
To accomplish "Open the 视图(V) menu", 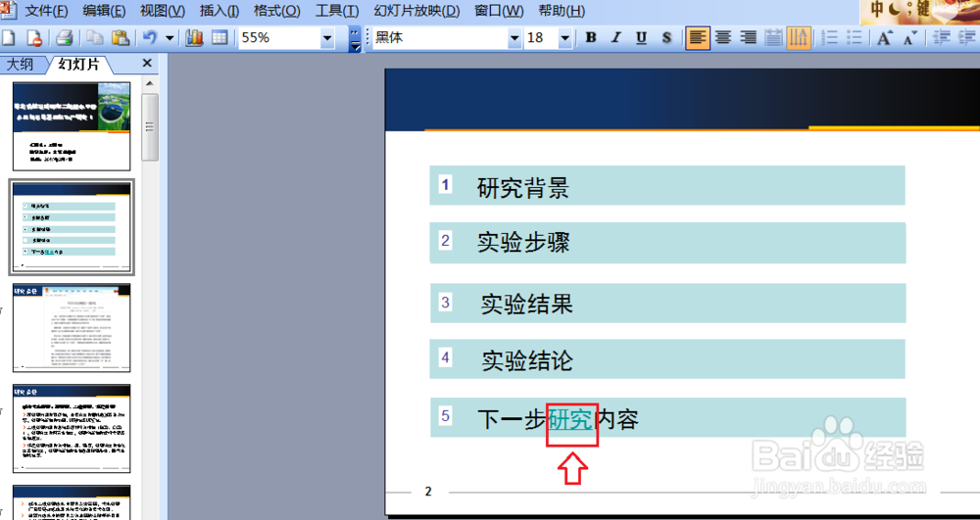I will (163, 11).
